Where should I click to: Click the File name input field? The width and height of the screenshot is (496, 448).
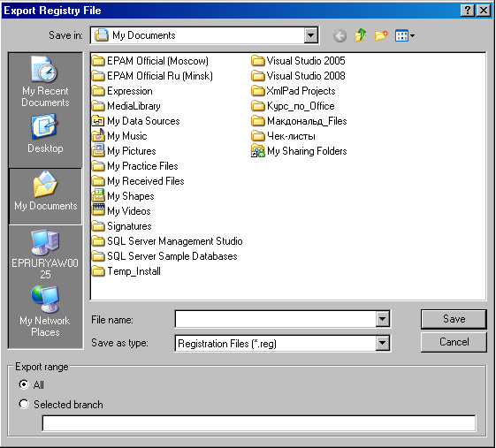276,319
